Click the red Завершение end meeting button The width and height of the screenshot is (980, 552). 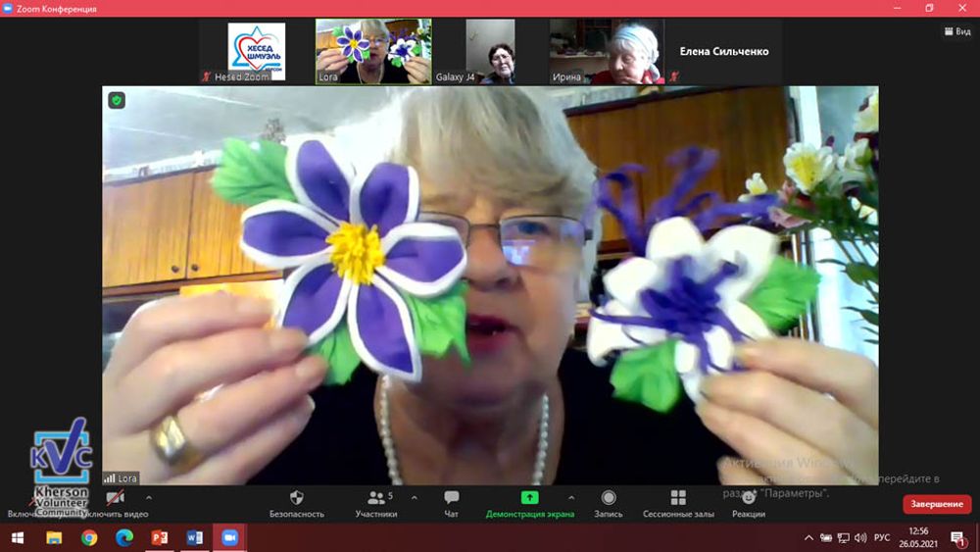(x=937, y=504)
